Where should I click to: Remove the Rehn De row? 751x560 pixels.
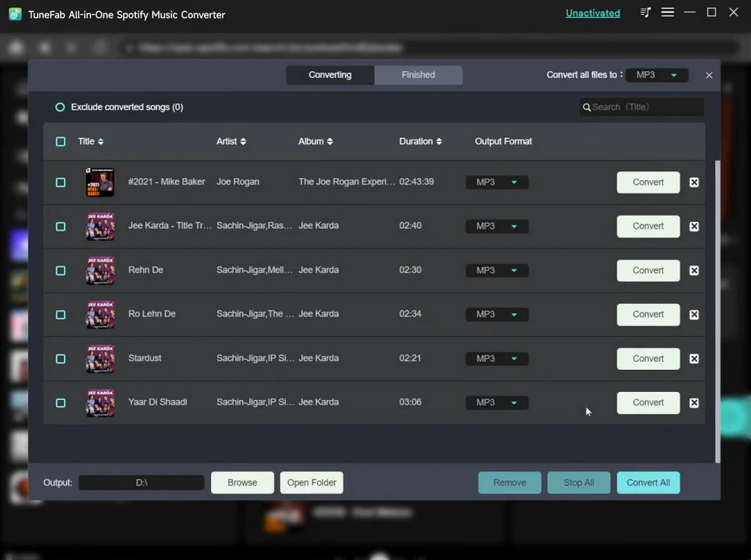tap(693, 270)
